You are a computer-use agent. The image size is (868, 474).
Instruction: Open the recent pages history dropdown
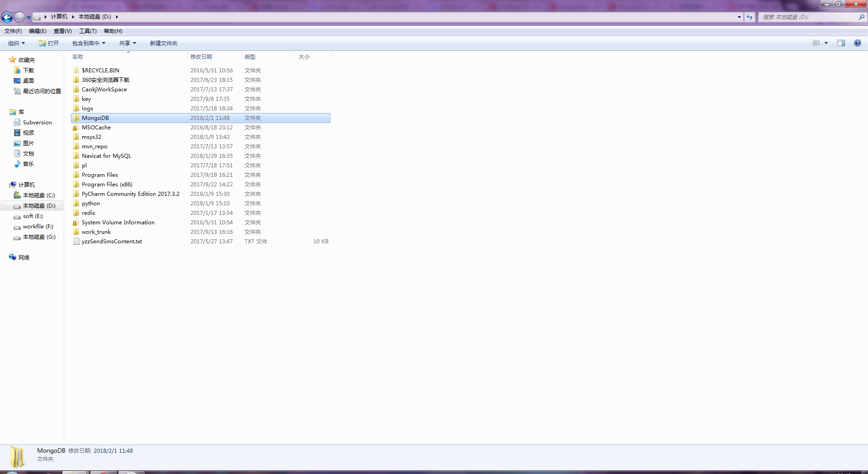(x=28, y=17)
